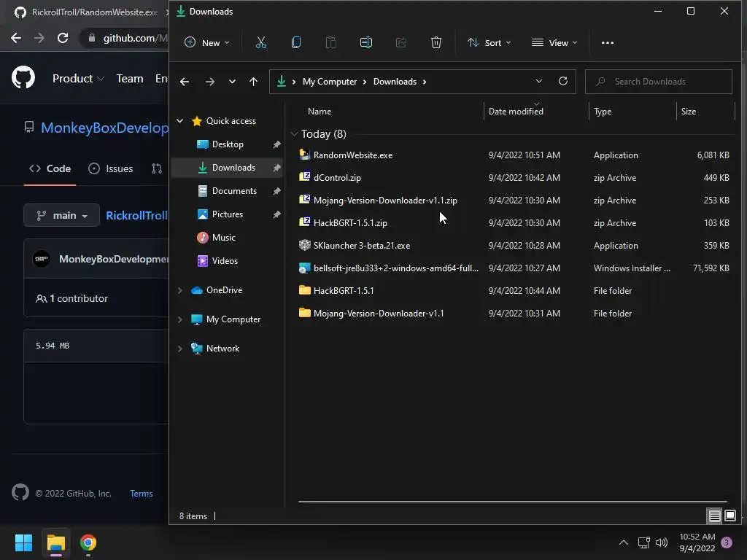Click the RickrollTroll path link on GitHub

pyautogui.click(x=137, y=215)
